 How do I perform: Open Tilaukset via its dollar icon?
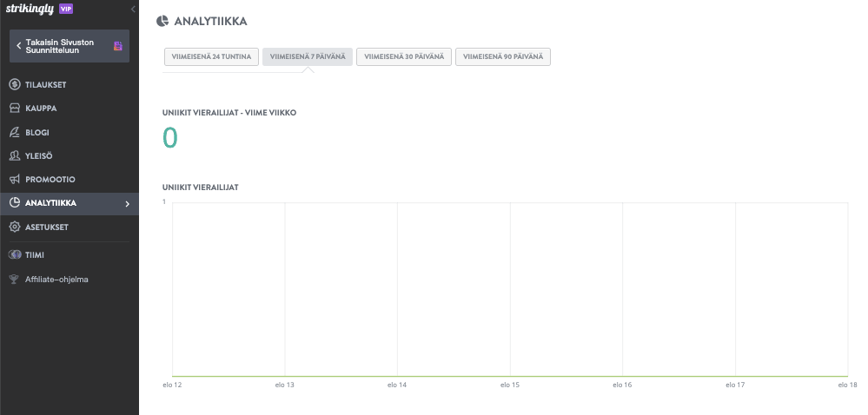(15, 84)
